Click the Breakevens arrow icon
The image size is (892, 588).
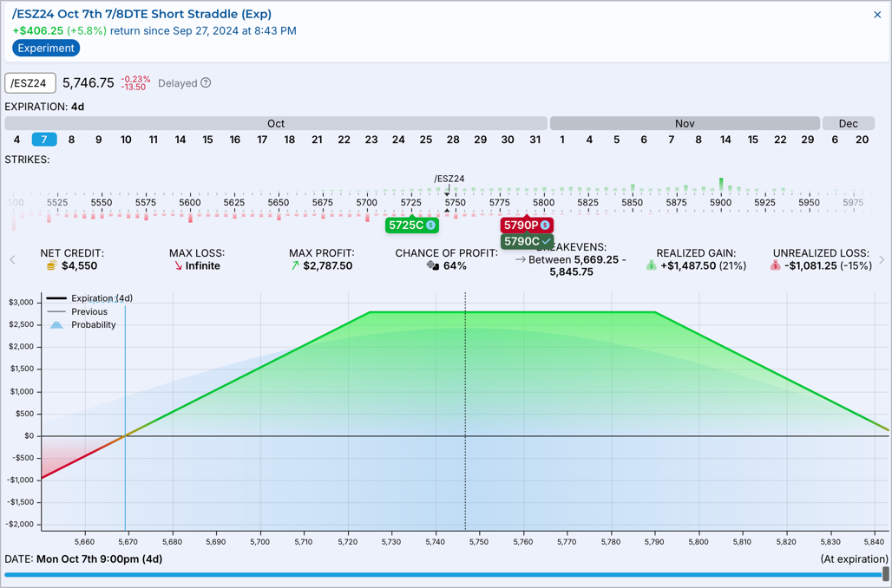pyautogui.click(x=520, y=260)
